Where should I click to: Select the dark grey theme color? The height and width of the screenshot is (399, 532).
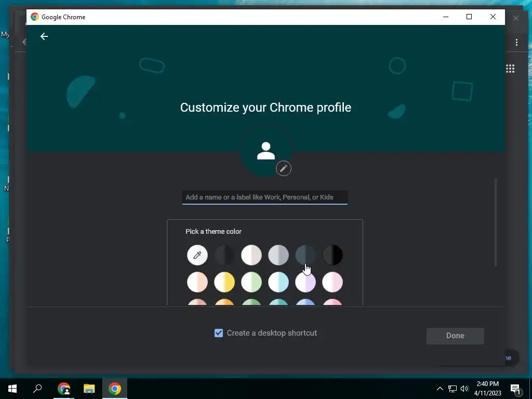pos(224,255)
